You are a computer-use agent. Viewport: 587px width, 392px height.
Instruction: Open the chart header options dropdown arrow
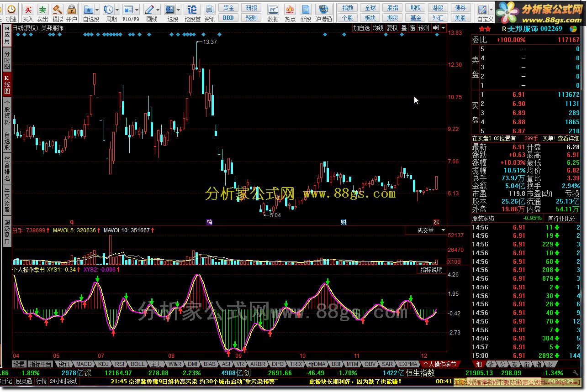click(443, 28)
